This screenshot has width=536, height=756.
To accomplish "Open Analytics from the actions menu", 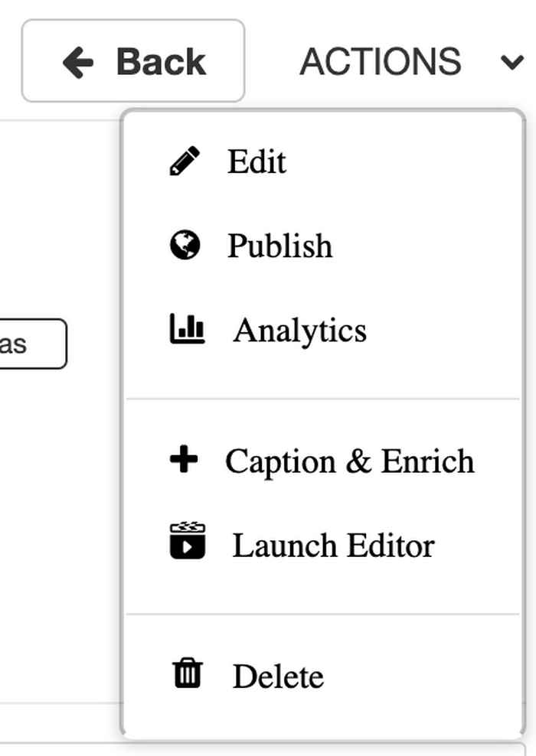I will (302, 329).
